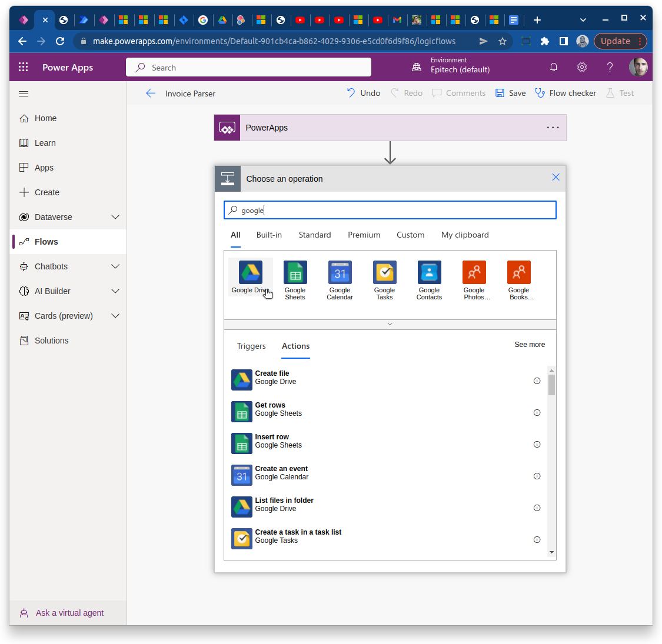Collapse the left navigation hamburger menu
This screenshot has width=662, height=644.
click(24, 94)
